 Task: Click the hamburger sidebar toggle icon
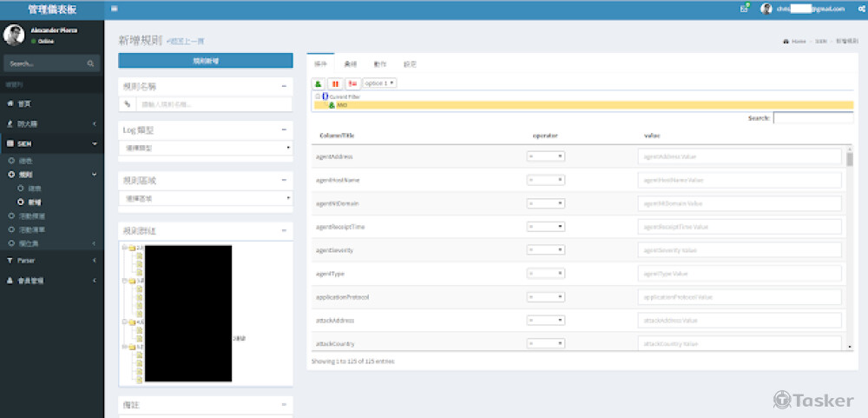115,9
